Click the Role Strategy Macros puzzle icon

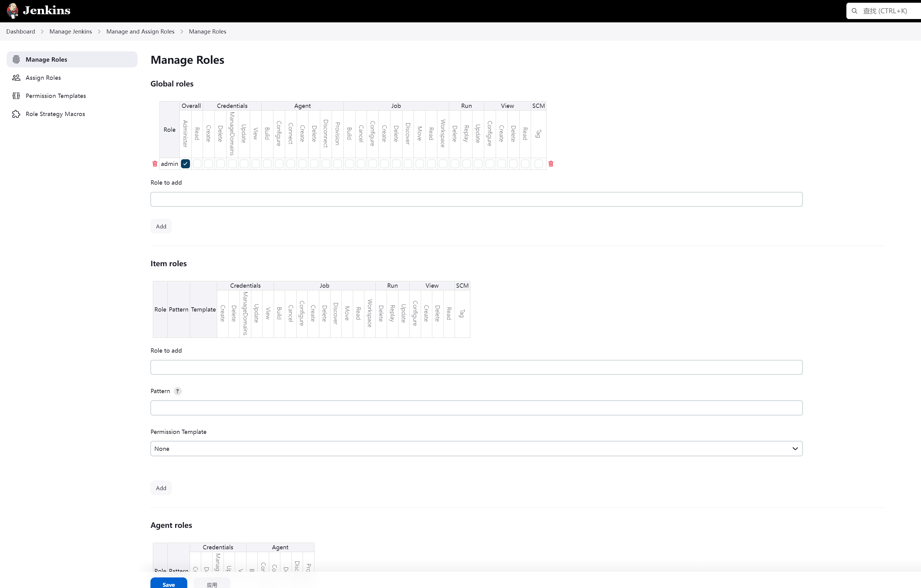point(16,114)
